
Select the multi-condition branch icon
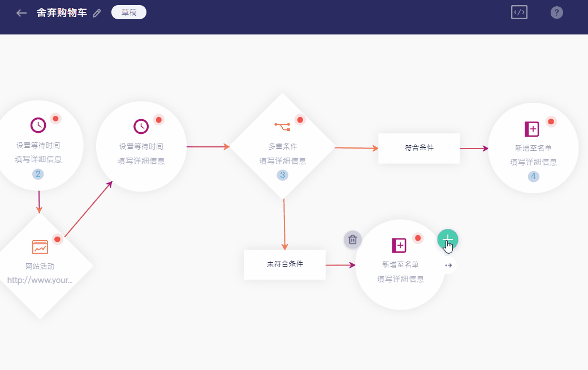point(282,125)
